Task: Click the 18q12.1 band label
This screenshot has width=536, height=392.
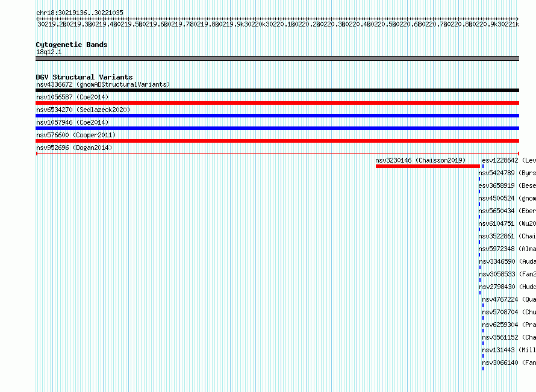Action: point(49,52)
